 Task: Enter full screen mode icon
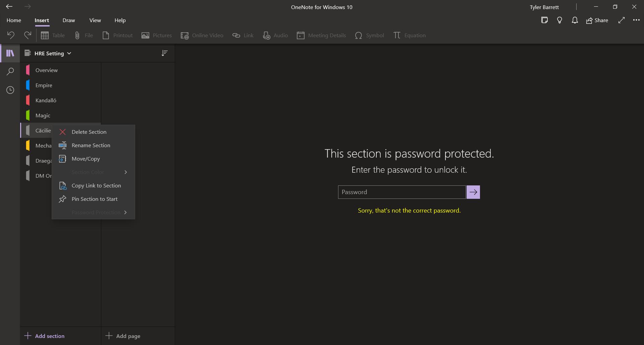point(621,20)
